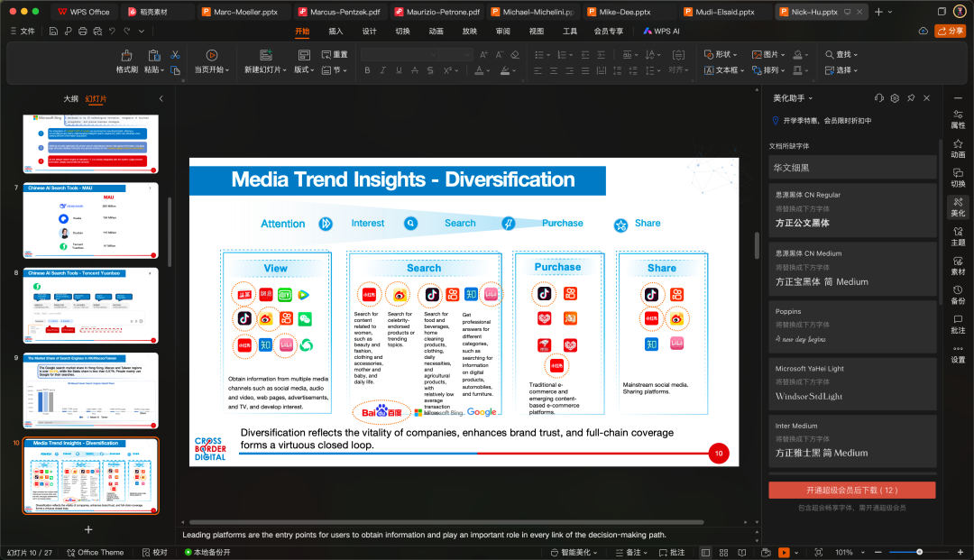Click the headset support icon in 美化助手 panel
This screenshot has width=974, height=560.
[878, 98]
